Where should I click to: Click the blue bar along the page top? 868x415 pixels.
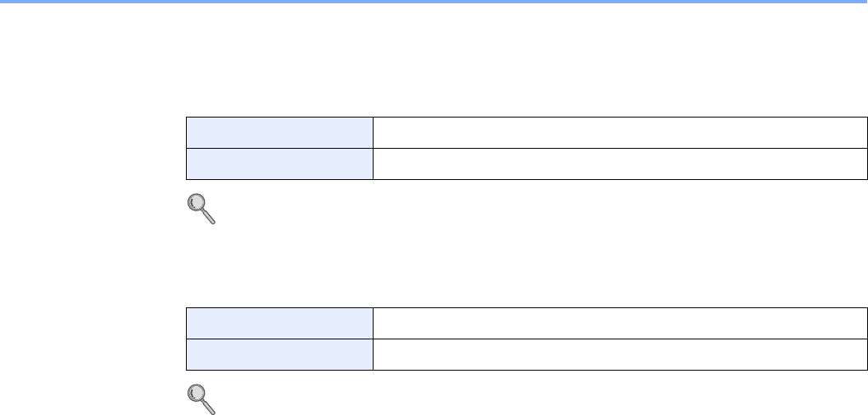434,2
